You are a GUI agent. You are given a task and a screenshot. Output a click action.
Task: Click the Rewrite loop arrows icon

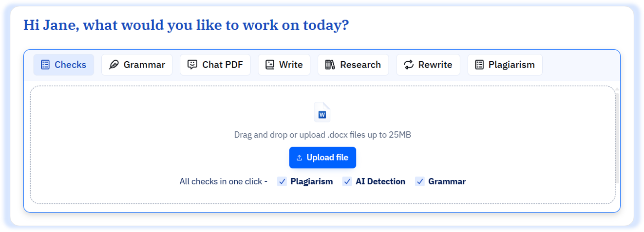(409, 65)
